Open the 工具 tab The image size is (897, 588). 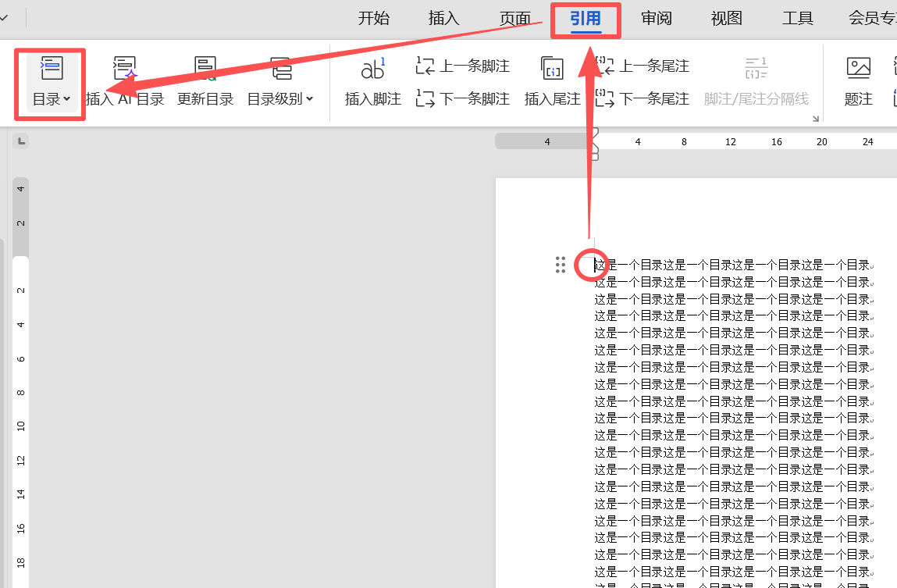click(x=797, y=19)
